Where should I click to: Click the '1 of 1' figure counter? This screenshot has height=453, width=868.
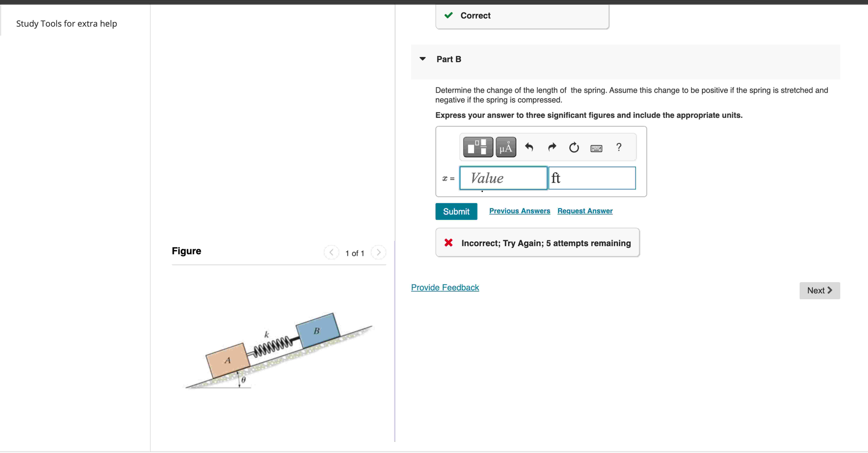coord(355,253)
